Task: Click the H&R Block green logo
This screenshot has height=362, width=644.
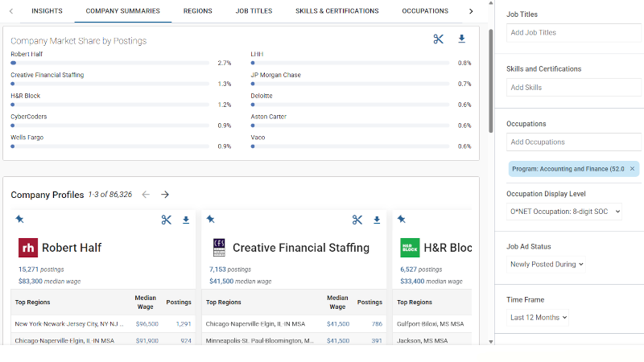Action: (410, 248)
